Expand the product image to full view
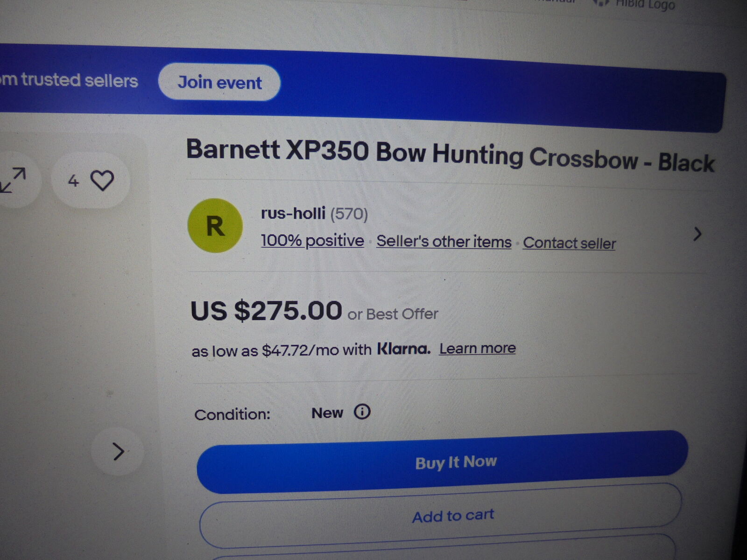 click(x=13, y=181)
